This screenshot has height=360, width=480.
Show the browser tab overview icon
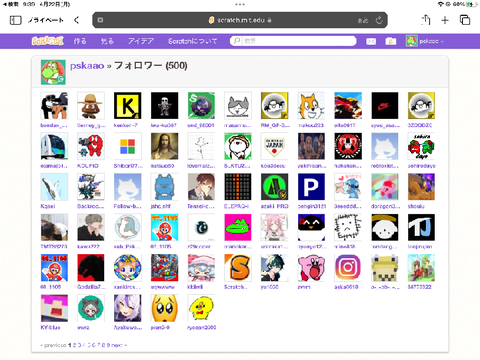click(x=465, y=20)
